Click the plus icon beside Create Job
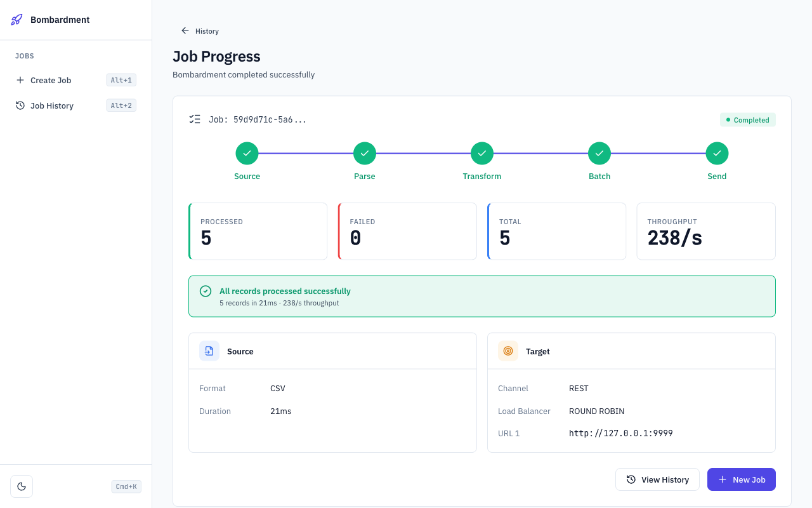This screenshot has width=812, height=508. point(21,80)
